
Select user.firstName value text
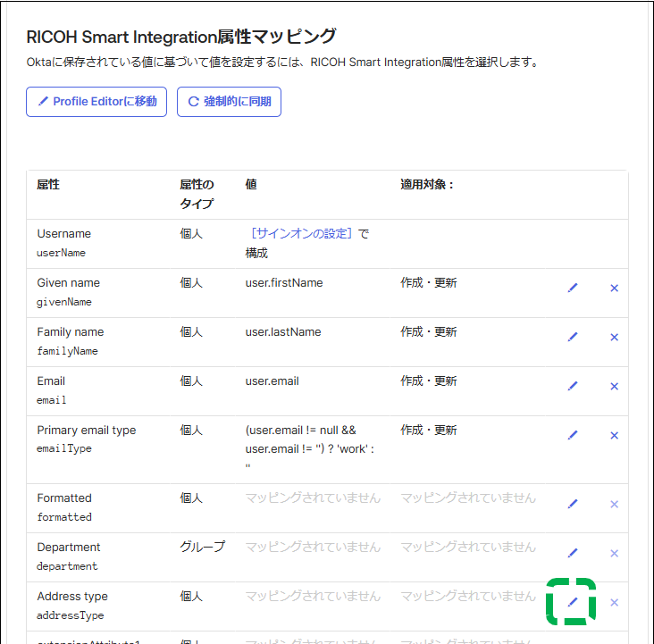point(284,283)
